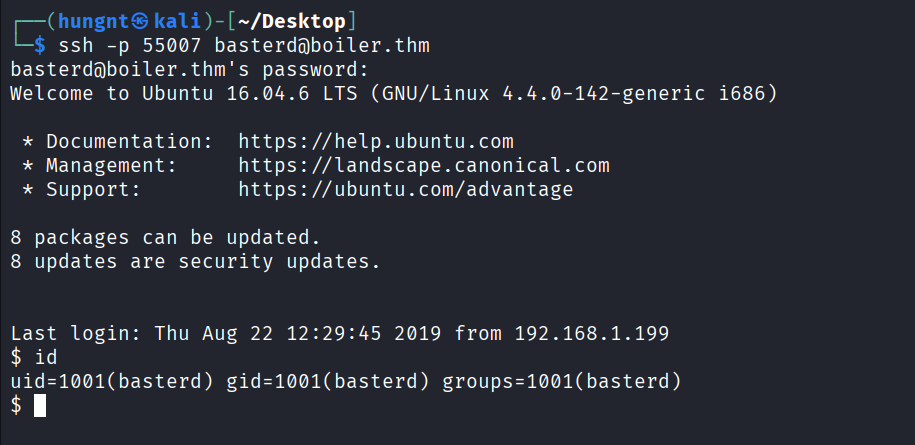Click the ubuntu.com/advantage support link
The image size is (915, 445).
tap(406, 189)
